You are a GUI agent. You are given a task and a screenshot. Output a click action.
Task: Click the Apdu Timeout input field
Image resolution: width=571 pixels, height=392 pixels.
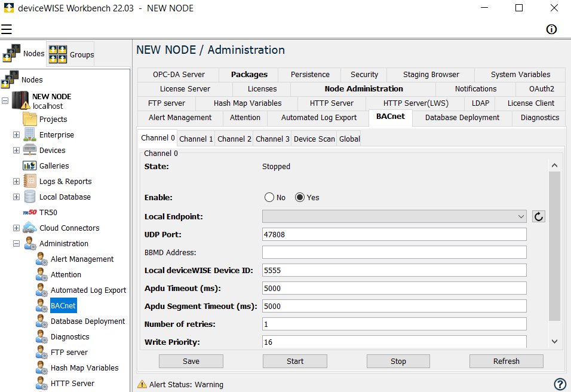point(394,288)
